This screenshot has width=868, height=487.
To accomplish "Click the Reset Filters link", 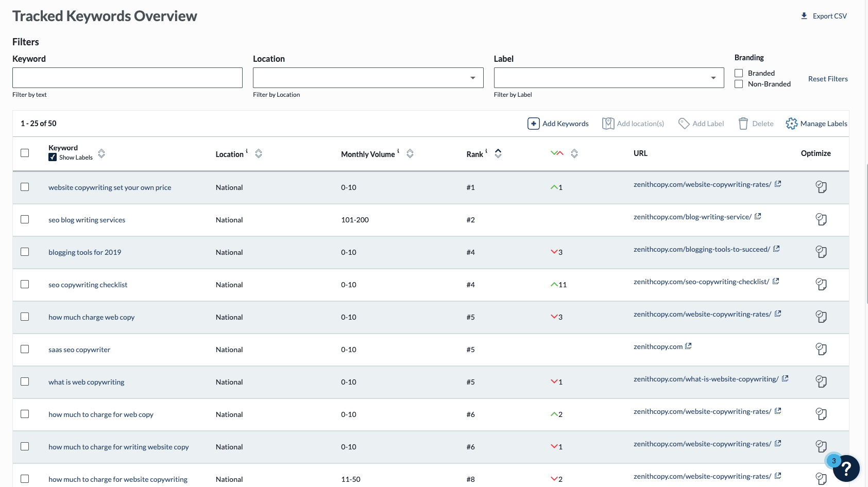I will pos(827,79).
